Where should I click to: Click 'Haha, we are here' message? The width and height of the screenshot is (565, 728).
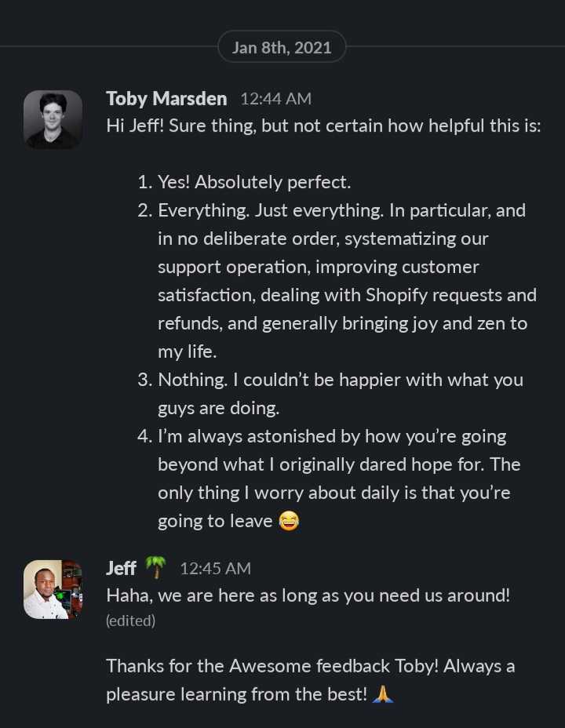point(308,595)
